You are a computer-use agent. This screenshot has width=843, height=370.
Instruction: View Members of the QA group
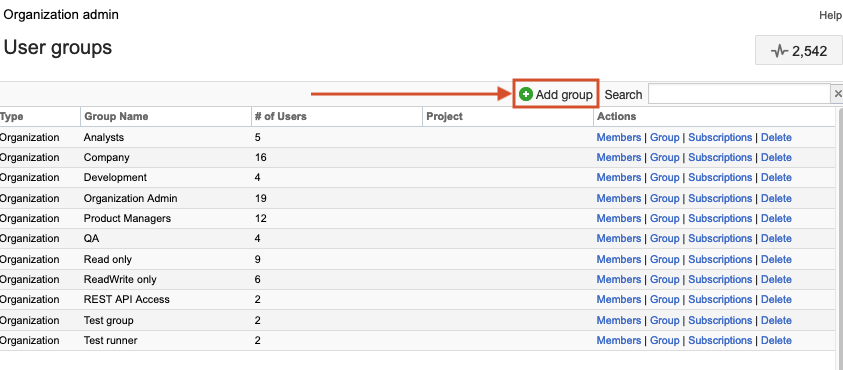point(619,238)
